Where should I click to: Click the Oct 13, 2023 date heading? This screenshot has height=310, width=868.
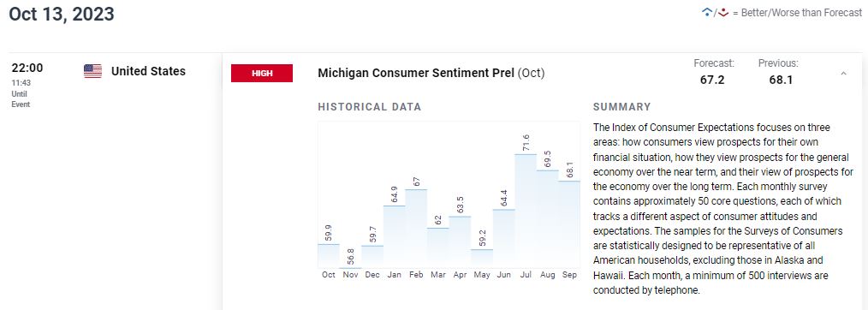pyautogui.click(x=62, y=14)
